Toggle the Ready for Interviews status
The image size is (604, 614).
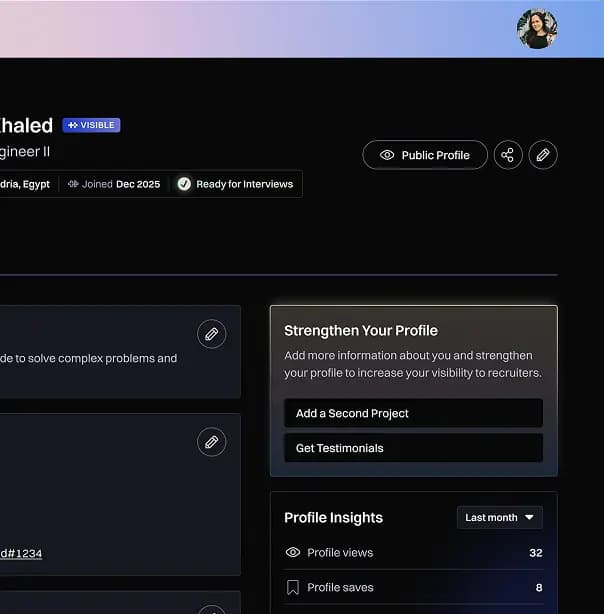[x=235, y=184]
